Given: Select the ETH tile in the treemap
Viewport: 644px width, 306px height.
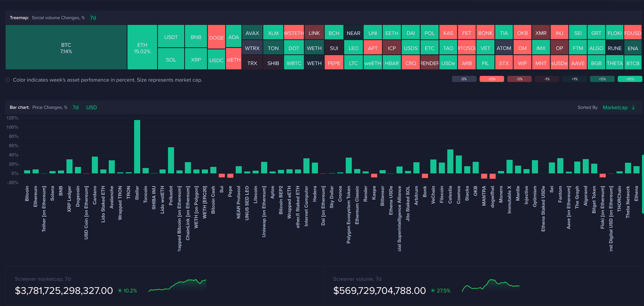Looking at the screenshot, I should [x=142, y=47].
